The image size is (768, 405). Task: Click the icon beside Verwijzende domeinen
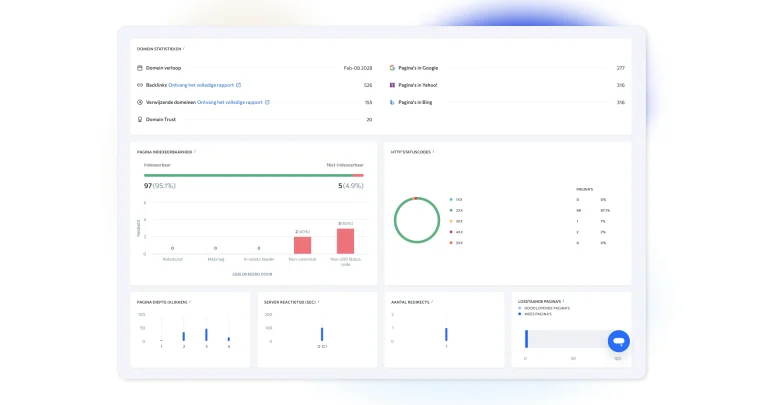(140, 102)
